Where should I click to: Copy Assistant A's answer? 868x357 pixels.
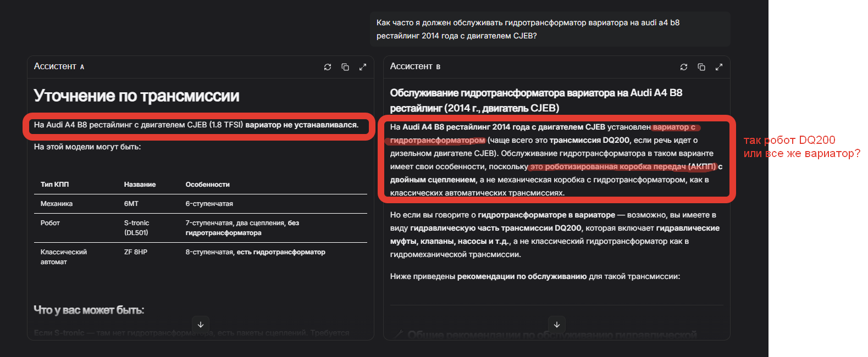click(345, 67)
